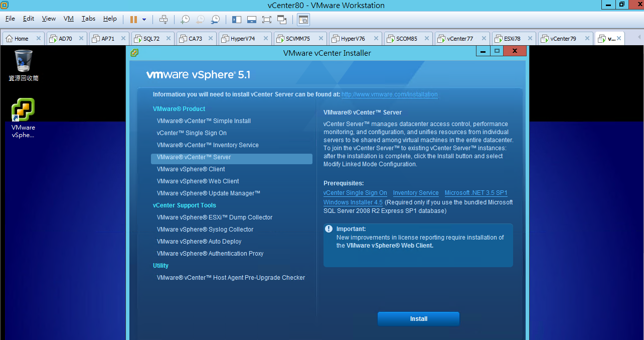The image size is (644, 340).
Task: Open the VMware vSphere desktop shortcut
Action: [x=23, y=118]
